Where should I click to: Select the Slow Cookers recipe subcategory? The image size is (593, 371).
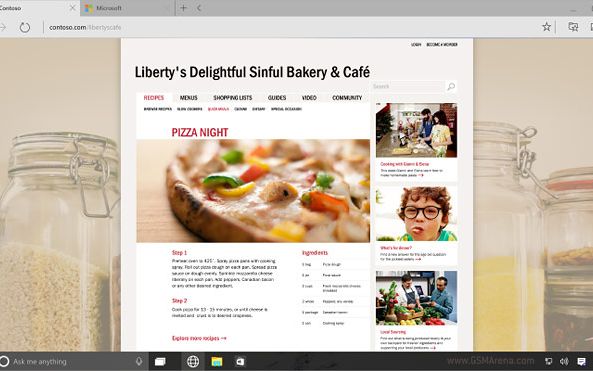(x=189, y=109)
